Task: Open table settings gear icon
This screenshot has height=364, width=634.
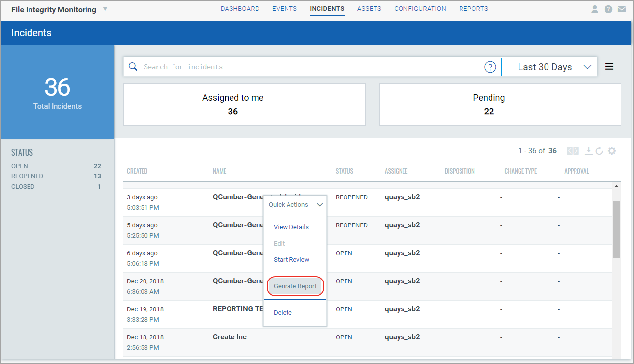Action: [x=611, y=151]
